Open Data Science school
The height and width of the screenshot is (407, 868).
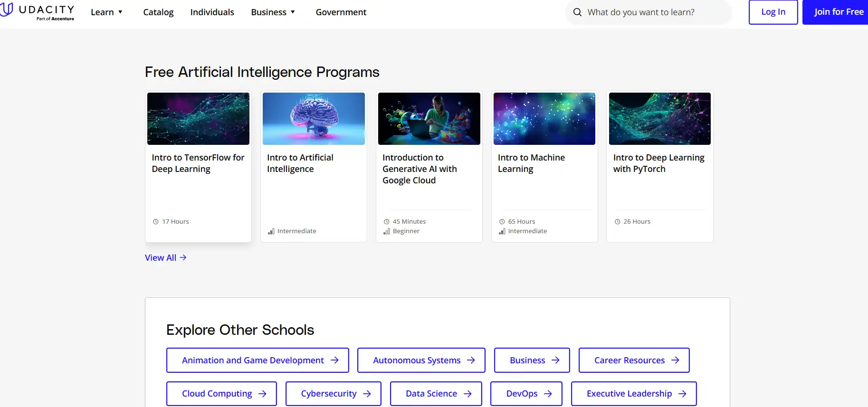pyautogui.click(x=436, y=394)
